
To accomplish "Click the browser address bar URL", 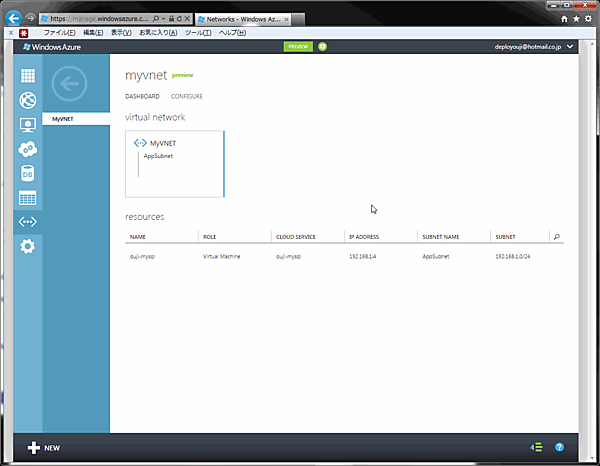I will pos(99,18).
